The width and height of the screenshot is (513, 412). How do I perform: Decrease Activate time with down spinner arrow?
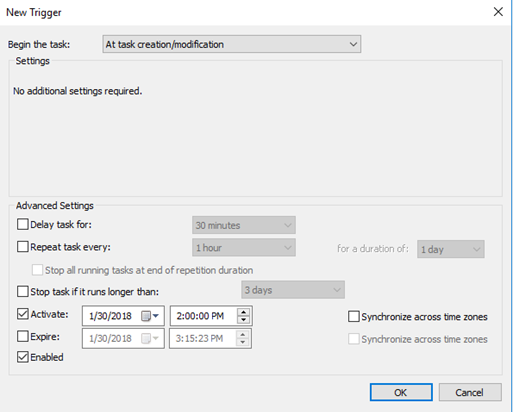coord(243,320)
